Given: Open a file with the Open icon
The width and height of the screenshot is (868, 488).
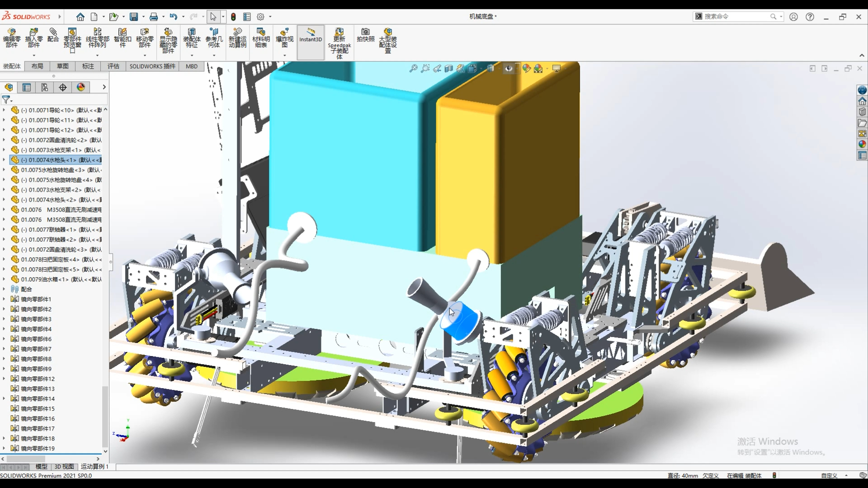Looking at the screenshot, I should pyautogui.click(x=113, y=17).
